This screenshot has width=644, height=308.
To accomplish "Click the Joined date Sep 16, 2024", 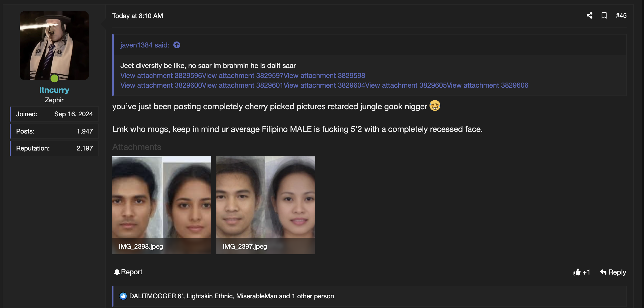I will click(73, 114).
